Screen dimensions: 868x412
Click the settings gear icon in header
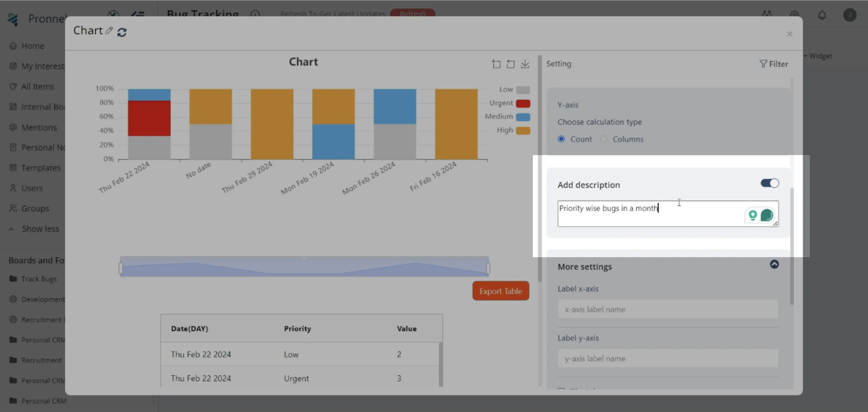[794, 15]
